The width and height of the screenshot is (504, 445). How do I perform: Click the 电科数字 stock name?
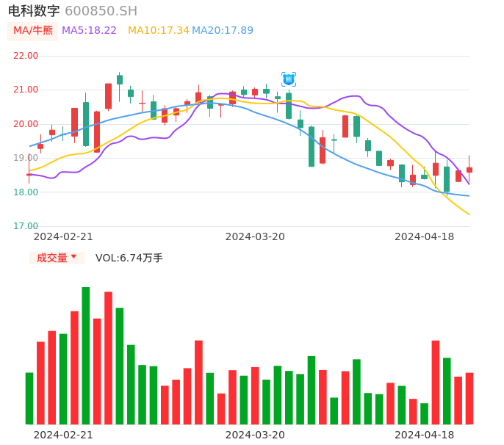pyautogui.click(x=34, y=11)
